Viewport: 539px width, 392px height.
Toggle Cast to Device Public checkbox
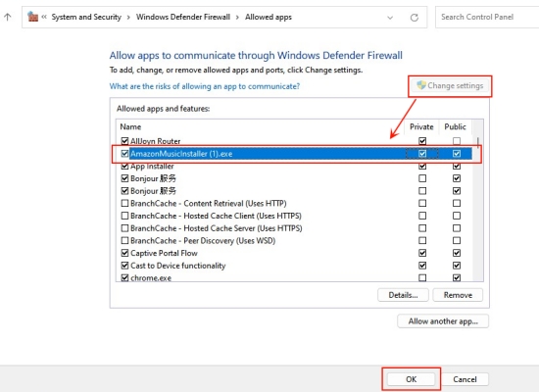coord(457,266)
